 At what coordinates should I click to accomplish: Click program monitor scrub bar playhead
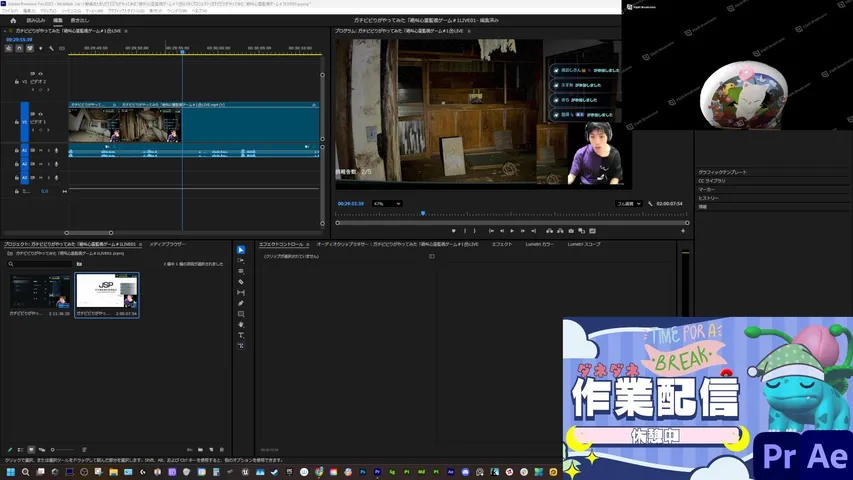tap(423, 213)
